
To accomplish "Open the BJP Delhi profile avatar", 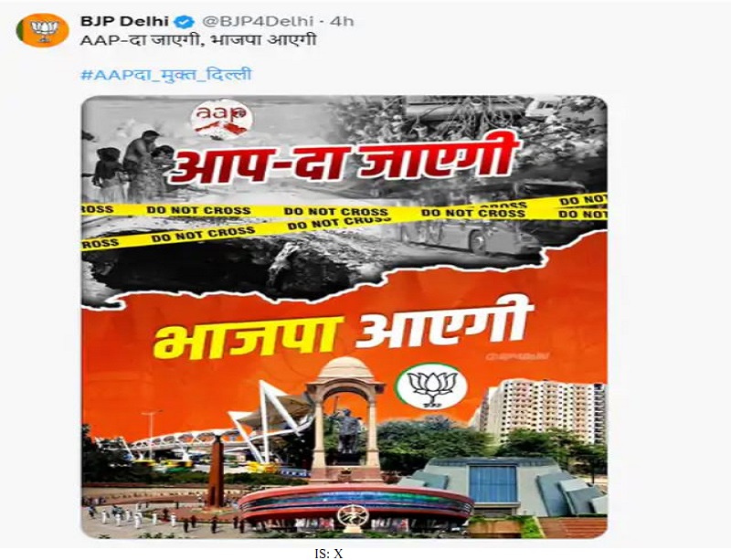I will (x=42, y=30).
